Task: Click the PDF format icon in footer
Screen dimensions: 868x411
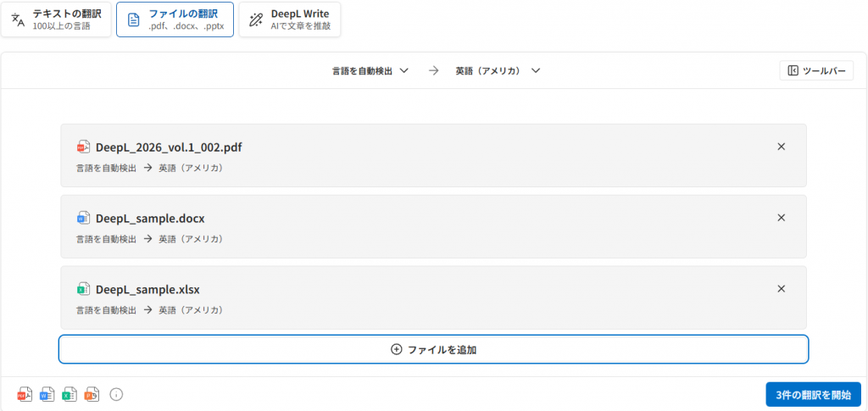Action: pos(25,394)
